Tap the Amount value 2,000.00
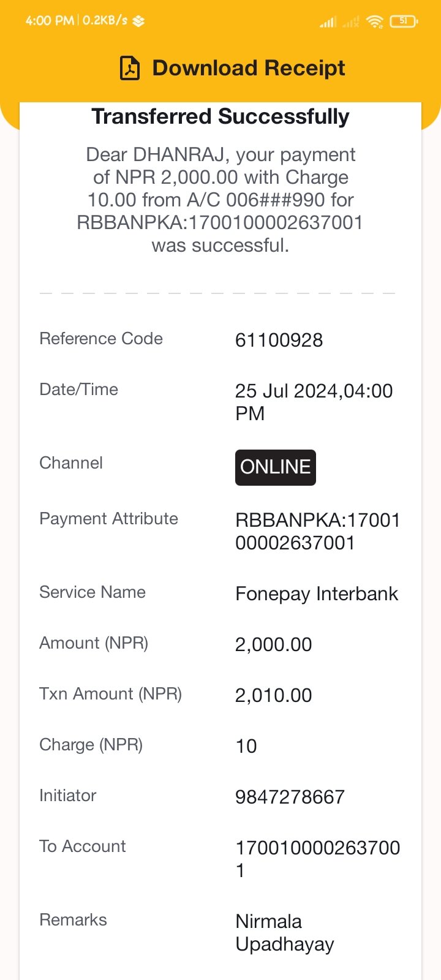 click(274, 644)
